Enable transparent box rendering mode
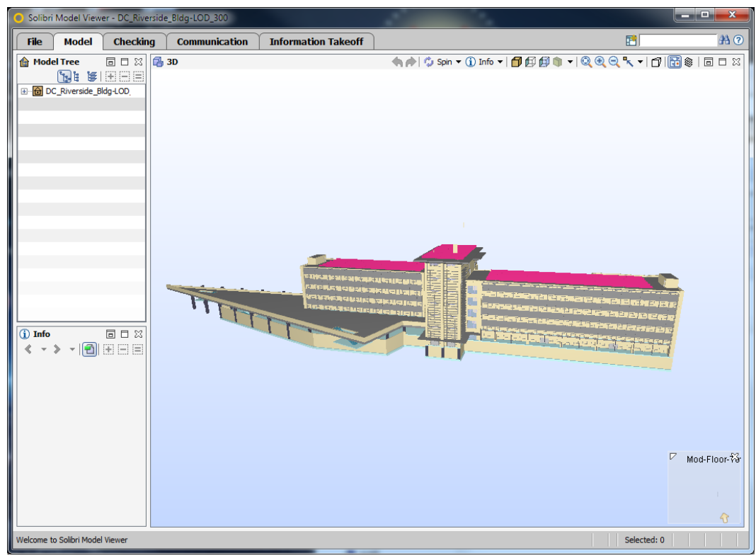The image size is (756, 558). 544,62
